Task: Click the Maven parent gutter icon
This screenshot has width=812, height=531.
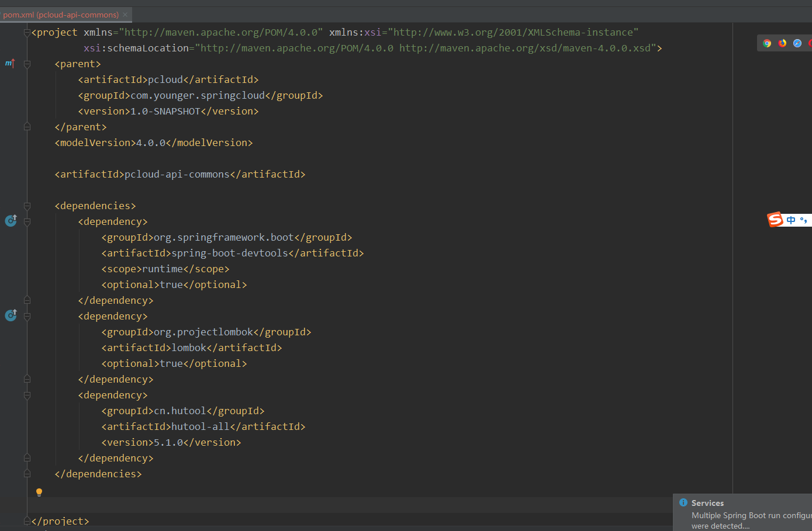Action: [x=10, y=63]
